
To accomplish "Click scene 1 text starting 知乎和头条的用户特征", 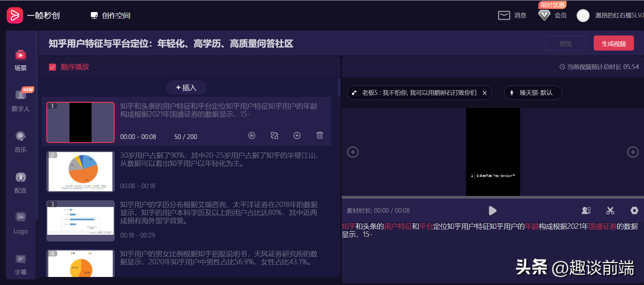I will (219, 110).
